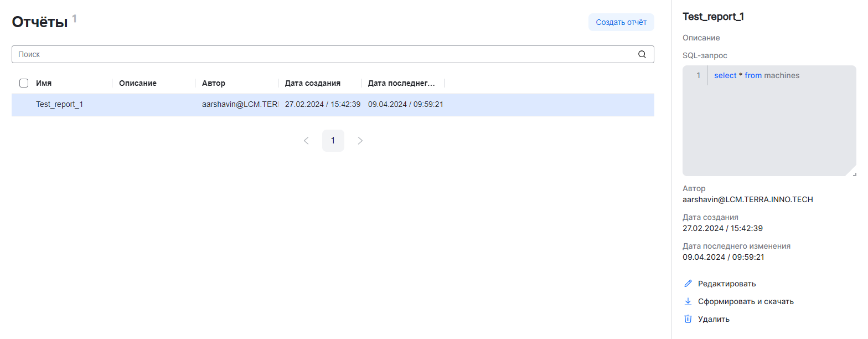Click Редактировать to edit Test_report_1

coord(726,284)
